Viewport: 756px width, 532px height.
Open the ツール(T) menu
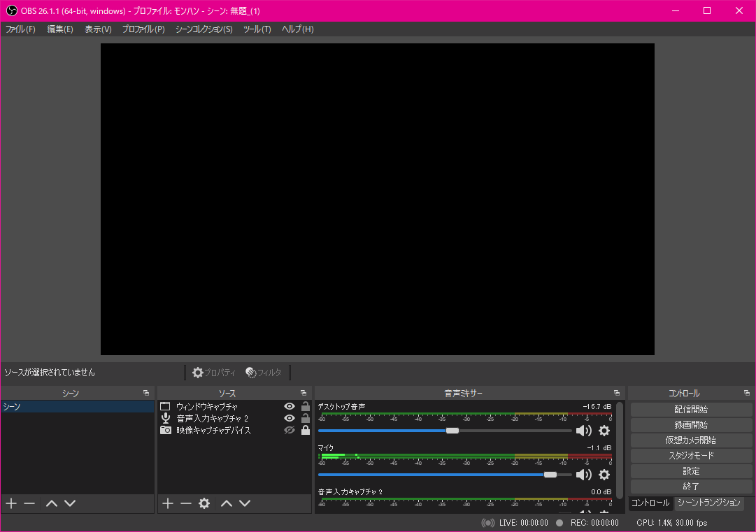coord(257,29)
